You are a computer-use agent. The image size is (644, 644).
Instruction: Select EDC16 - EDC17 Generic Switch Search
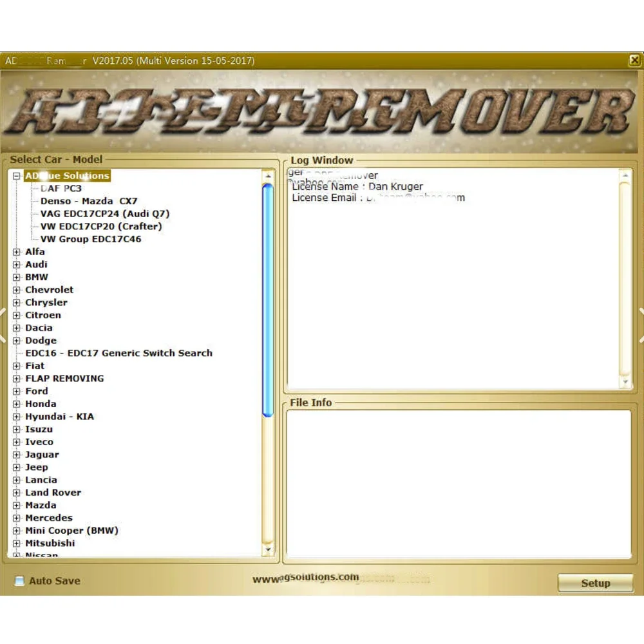point(118,353)
